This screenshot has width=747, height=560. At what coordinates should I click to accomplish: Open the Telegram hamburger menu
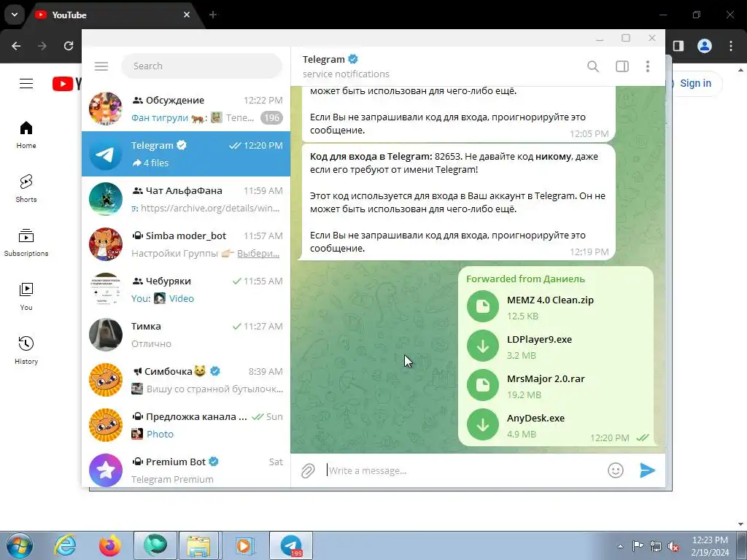click(x=101, y=66)
